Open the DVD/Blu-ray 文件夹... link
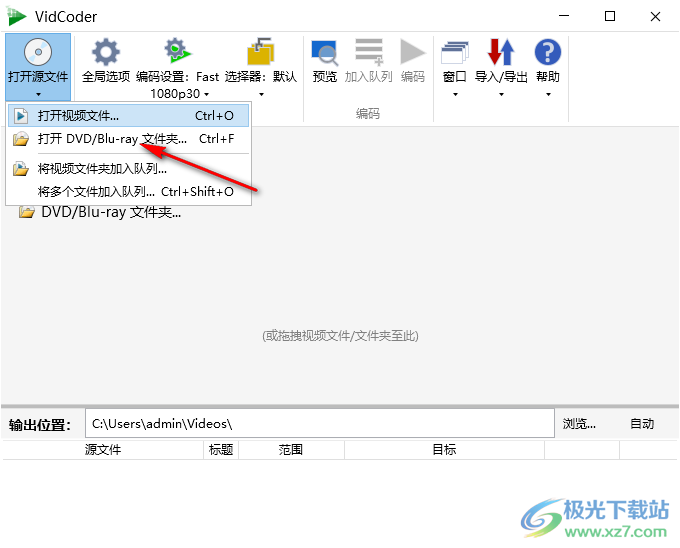The width and height of the screenshot is (680, 548). 111,212
